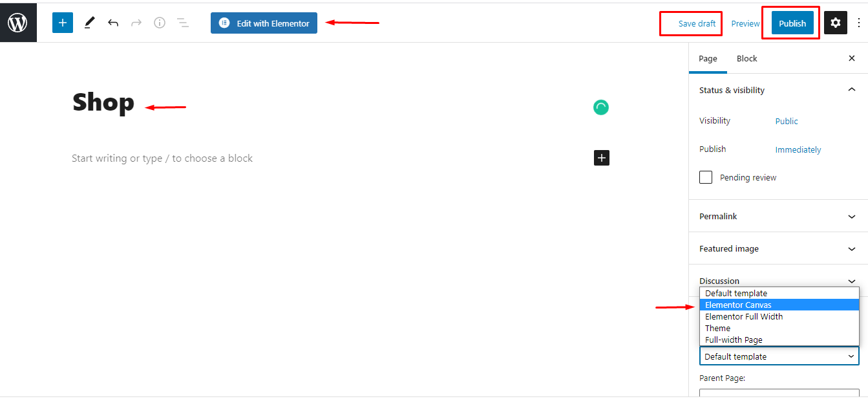Select the pencil Tools icon

point(89,23)
